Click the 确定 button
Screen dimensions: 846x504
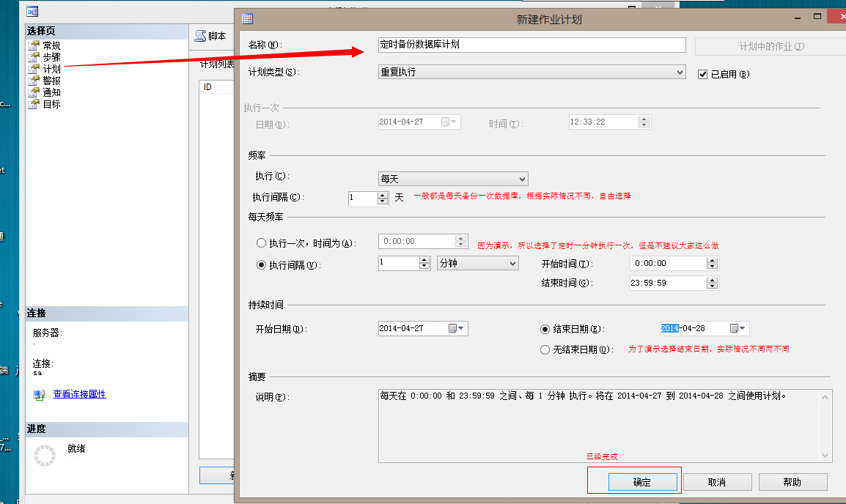[643, 482]
